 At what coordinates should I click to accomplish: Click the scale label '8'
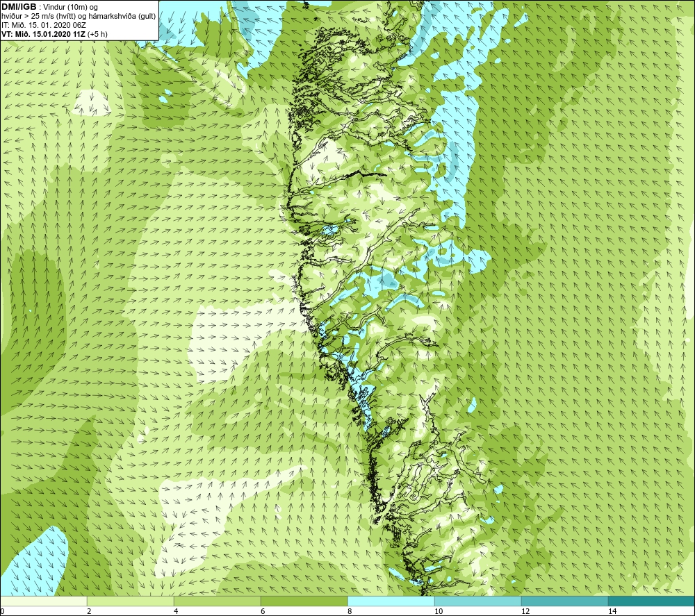click(x=350, y=611)
